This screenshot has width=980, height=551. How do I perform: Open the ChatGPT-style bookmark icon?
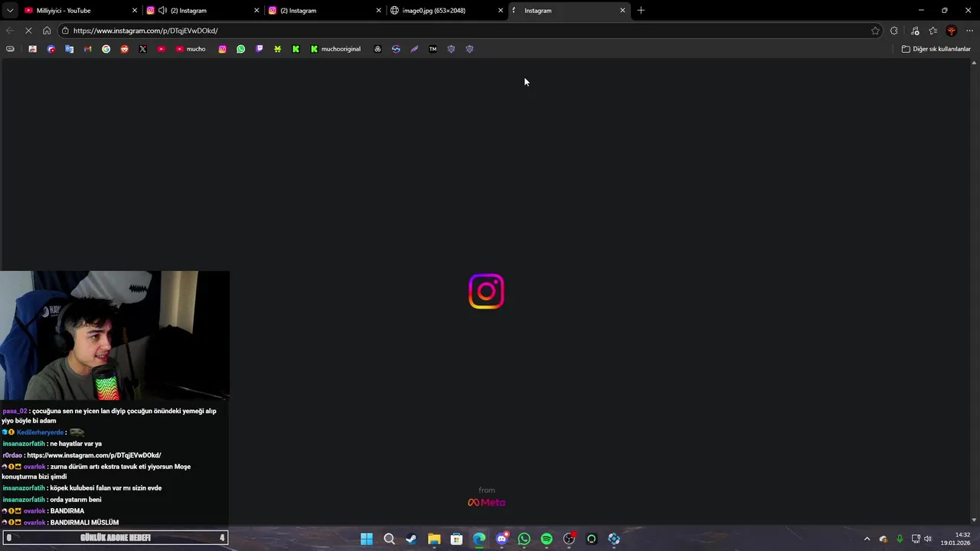377,49
